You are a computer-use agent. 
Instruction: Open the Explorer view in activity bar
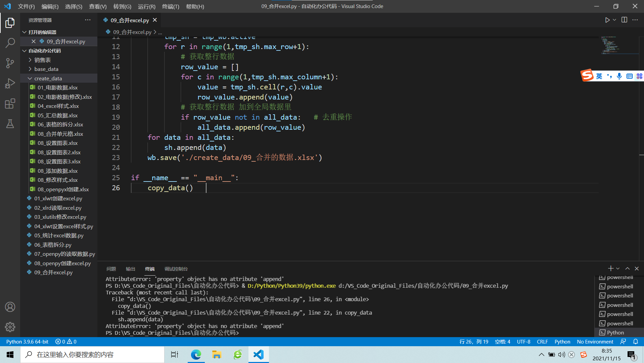coord(10,23)
